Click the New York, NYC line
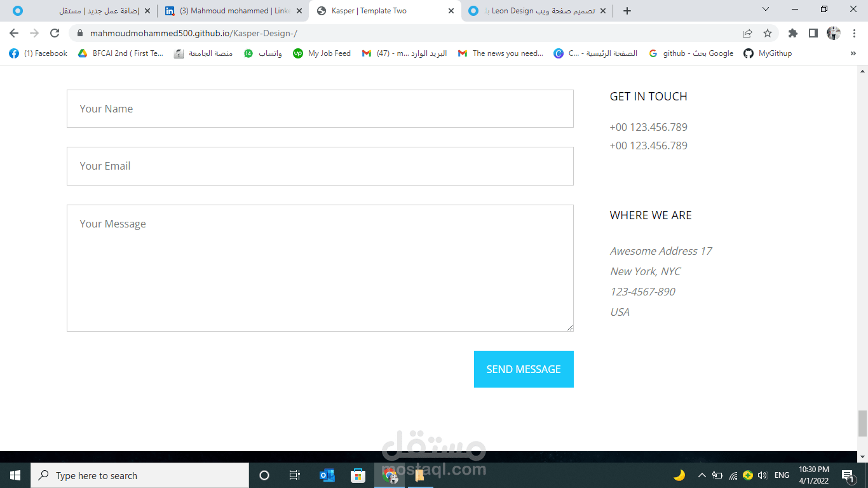This screenshot has width=868, height=488. point(645,271)
